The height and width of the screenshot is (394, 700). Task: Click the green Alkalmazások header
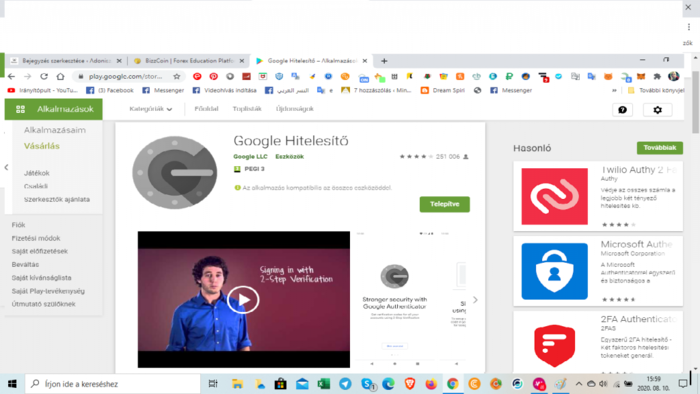coord(54,109)
